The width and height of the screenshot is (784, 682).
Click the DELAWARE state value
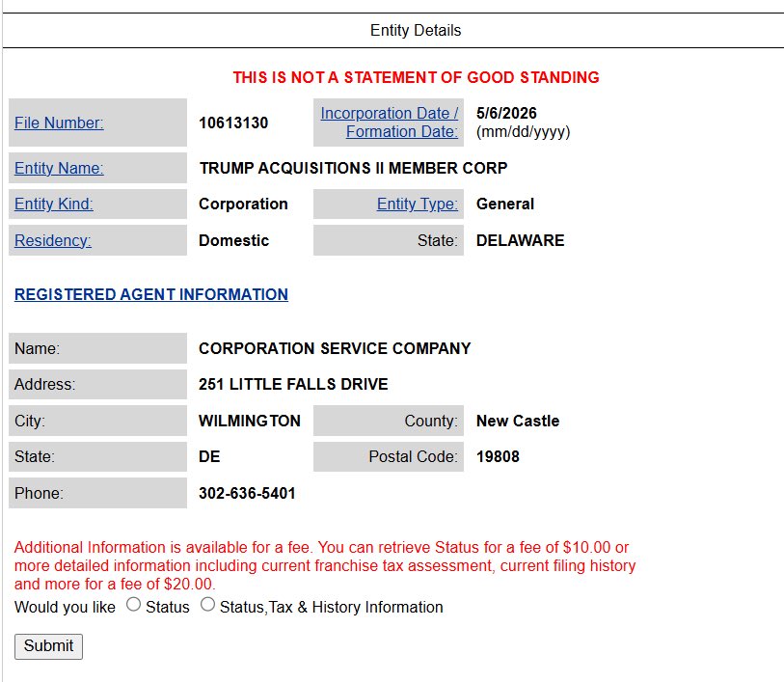[520, 240]
